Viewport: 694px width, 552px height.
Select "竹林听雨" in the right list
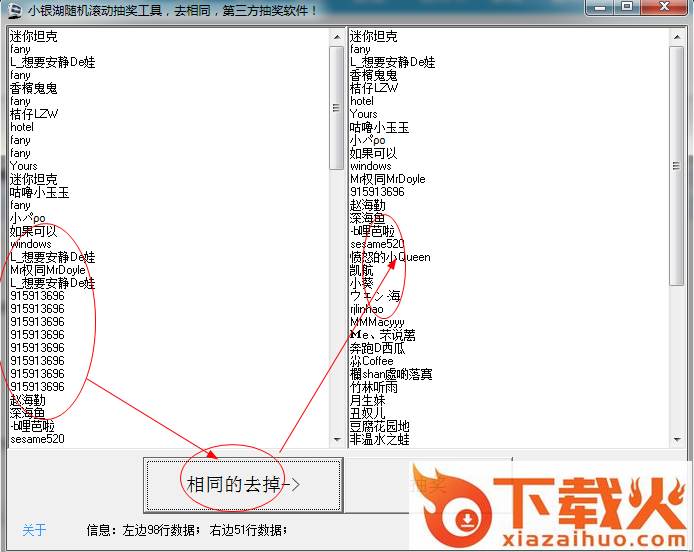pos(373,387)
